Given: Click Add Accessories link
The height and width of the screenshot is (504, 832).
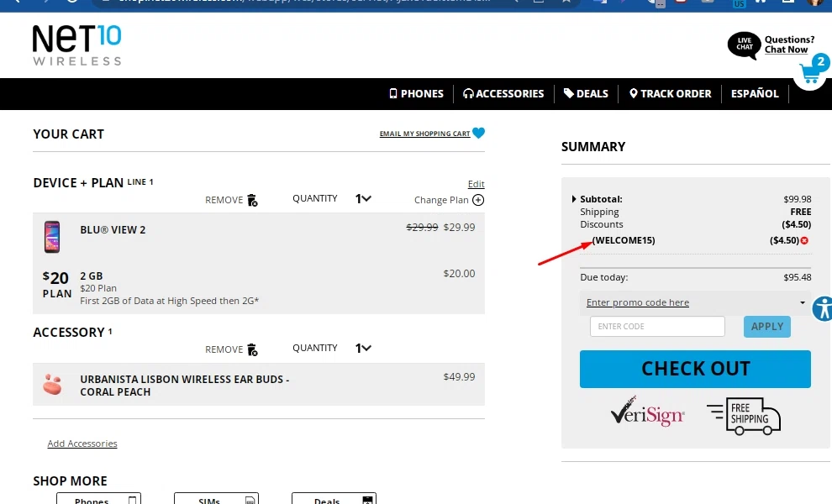Looking at the screenshot, I should coord(82,444).
